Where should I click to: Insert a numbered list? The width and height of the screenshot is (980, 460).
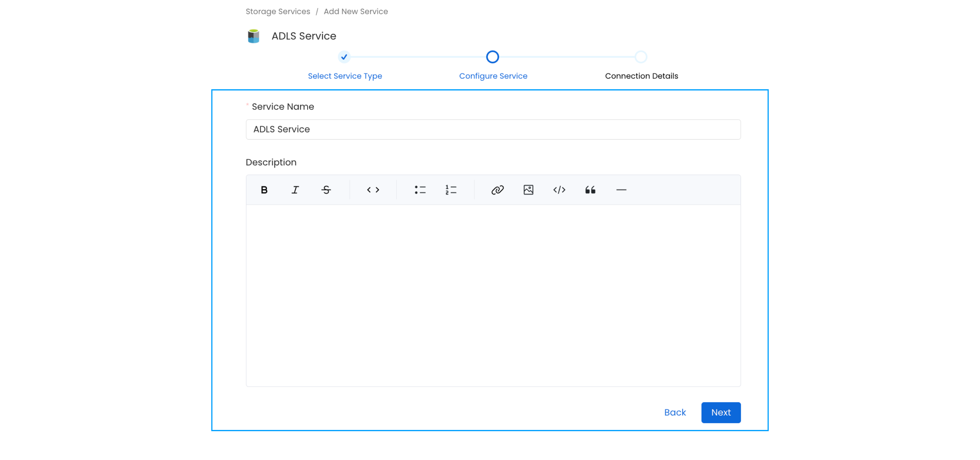pos(451,190)
